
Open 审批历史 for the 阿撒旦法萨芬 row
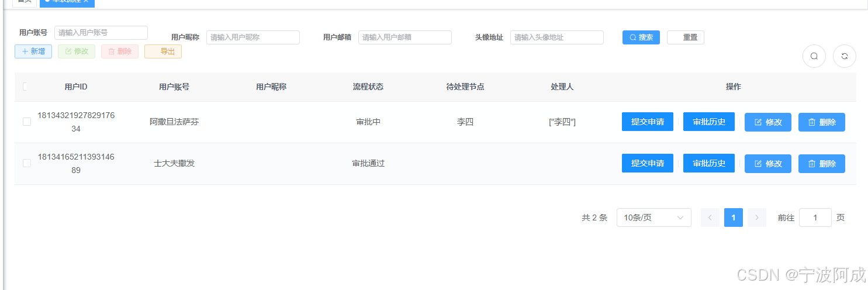tap(709, 122)
